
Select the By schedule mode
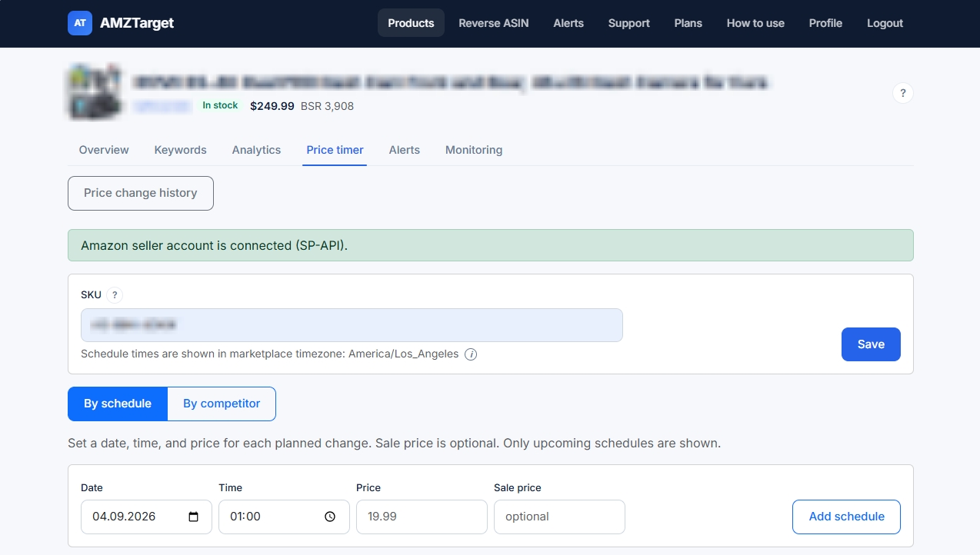pos(118,404)
